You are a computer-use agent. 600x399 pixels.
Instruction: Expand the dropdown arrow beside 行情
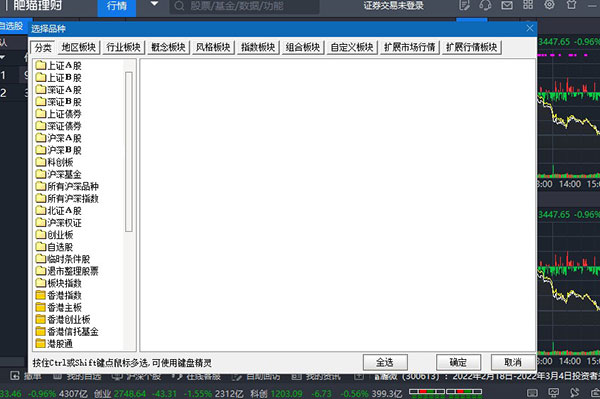[154, 5]
